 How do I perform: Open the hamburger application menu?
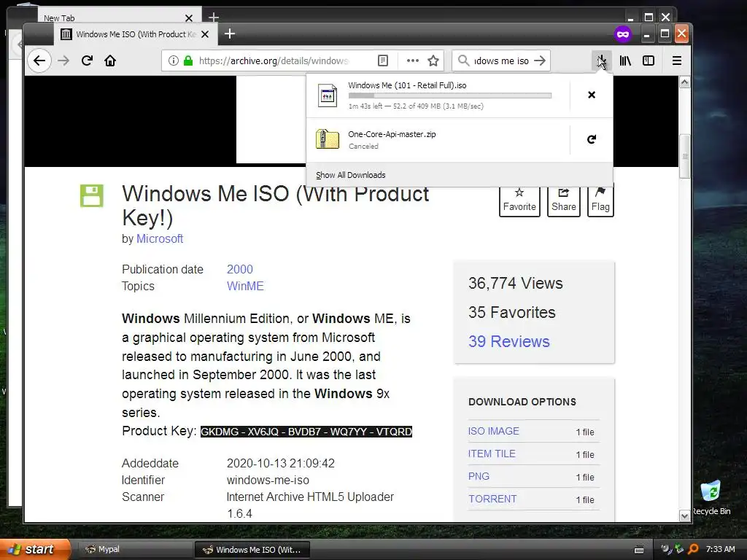point(676,61)
